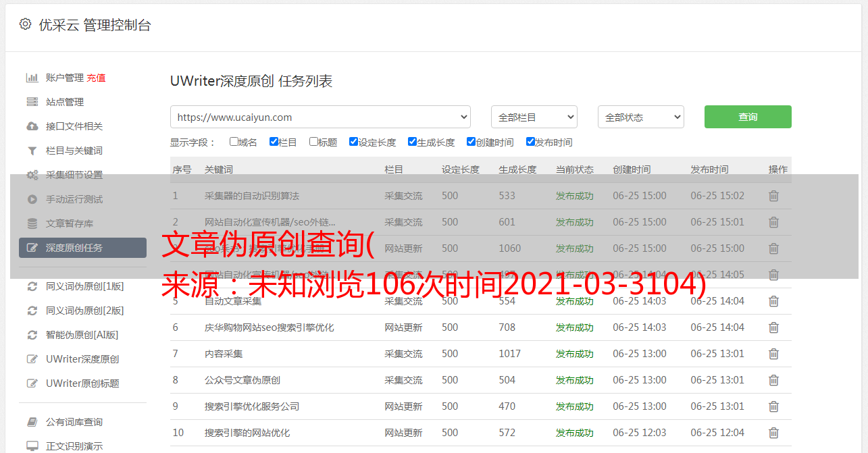Viewport: 868px width, 453px height.
Task: Click publish time 06-25 12:04
Action: point(717,433)
